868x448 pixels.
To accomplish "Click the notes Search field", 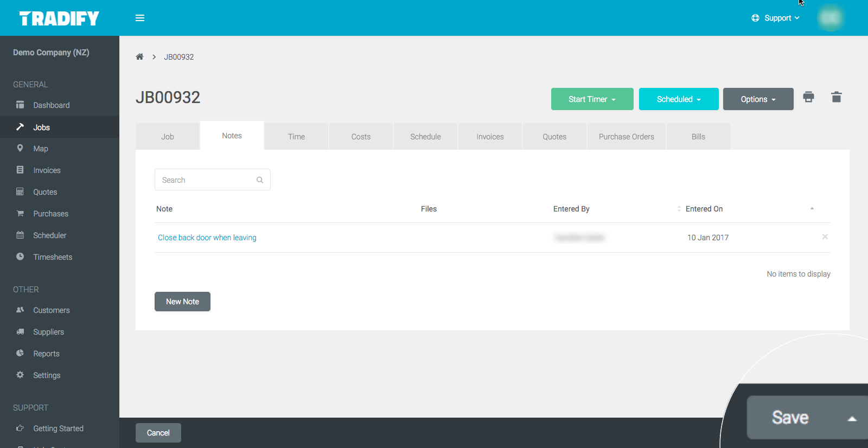I will point(206,180).
